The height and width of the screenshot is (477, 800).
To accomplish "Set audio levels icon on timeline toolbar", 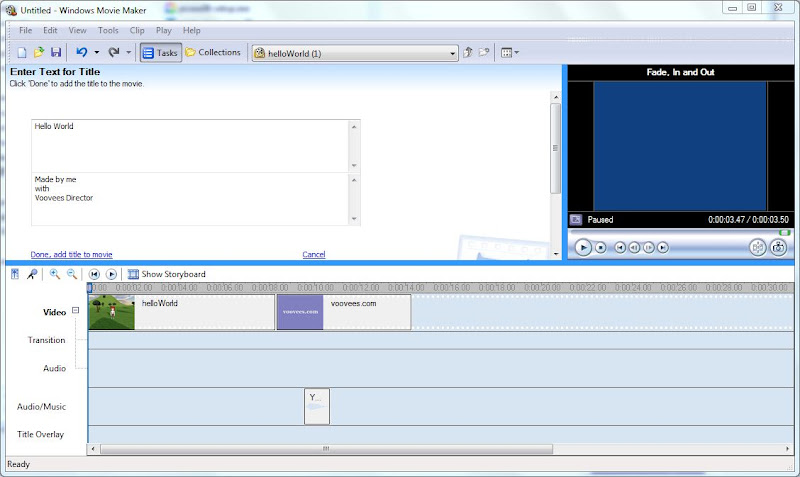I will tap(15, 274).
